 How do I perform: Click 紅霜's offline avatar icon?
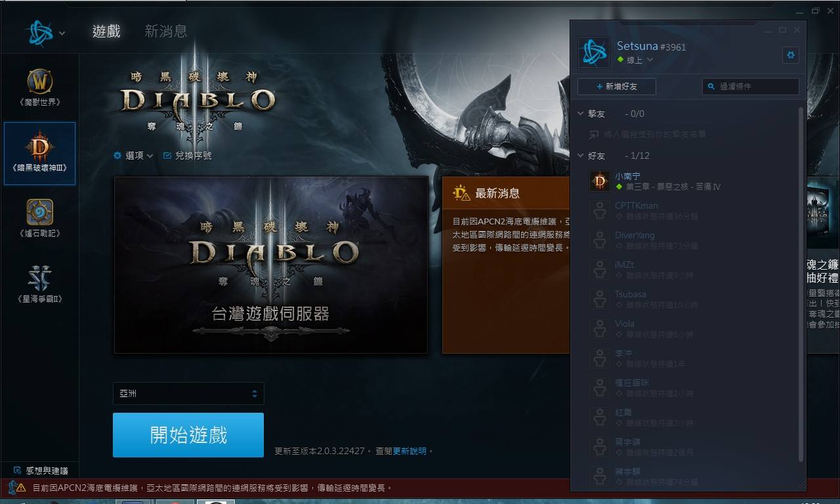[599, 417]
